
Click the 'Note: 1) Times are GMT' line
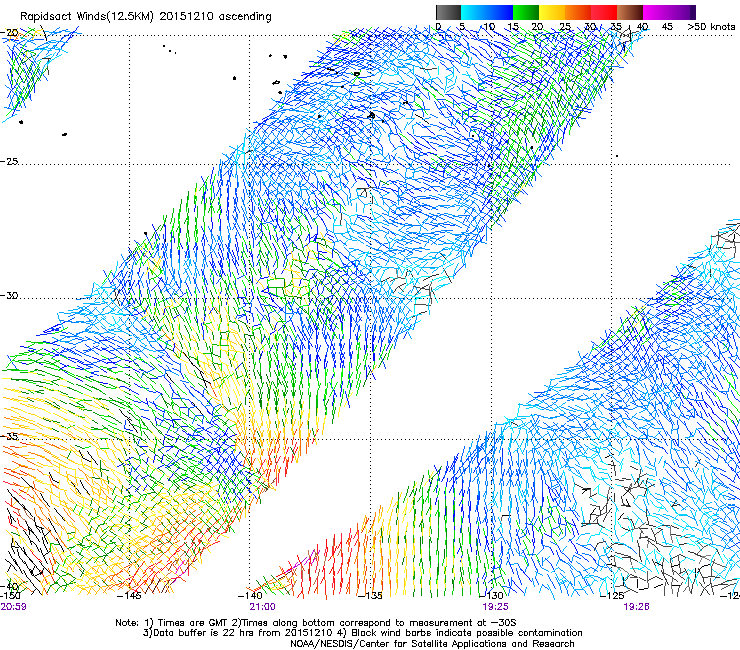(x=316, y=623)
